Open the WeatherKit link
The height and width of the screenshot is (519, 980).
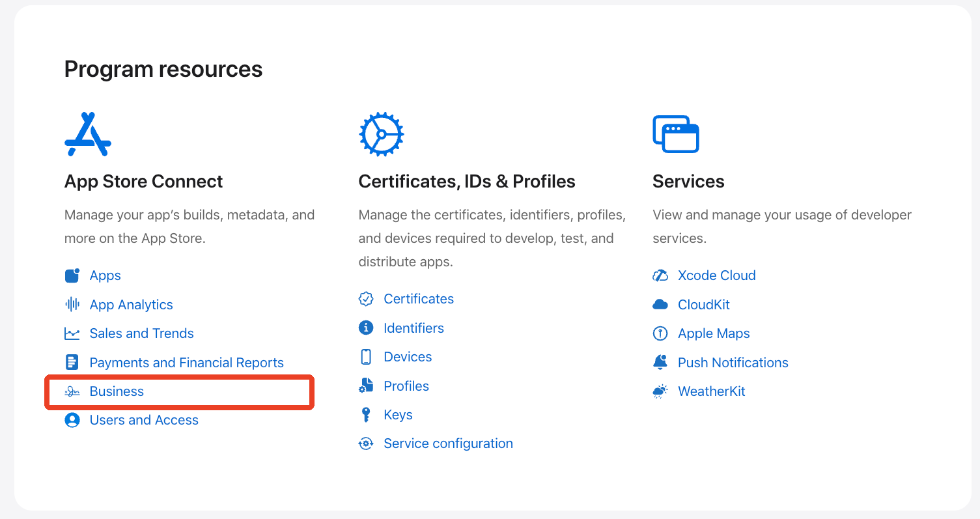point(712,391)
